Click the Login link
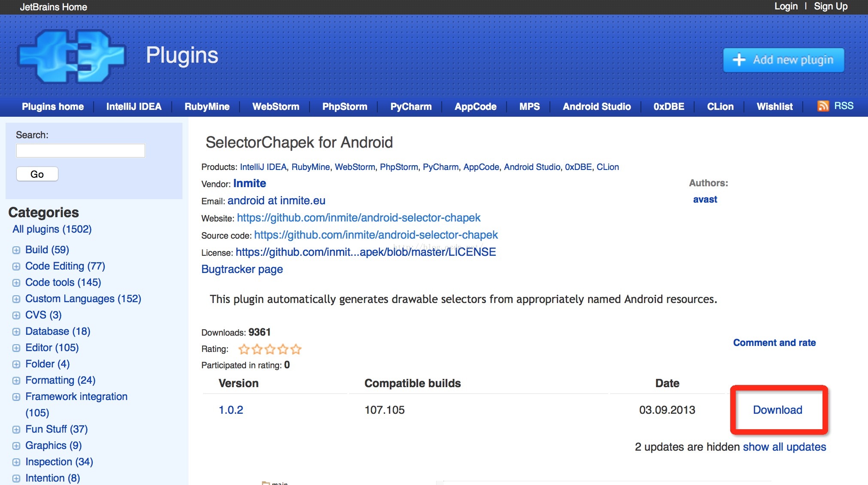Image resolution: width=868 pixels, height=485 pixels. pyautogui.click(x=786, y=6)
